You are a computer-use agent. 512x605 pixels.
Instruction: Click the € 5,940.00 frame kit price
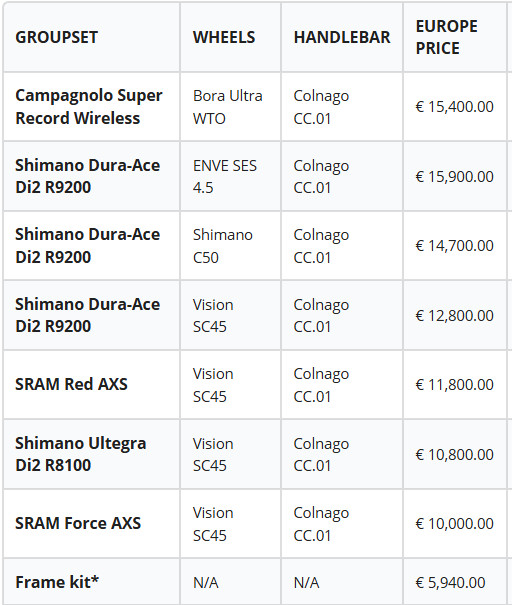tap(451, 583)
